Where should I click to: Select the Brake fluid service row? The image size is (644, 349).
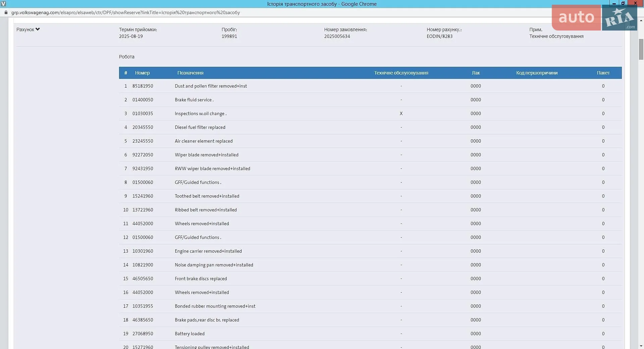click(370, 100)
